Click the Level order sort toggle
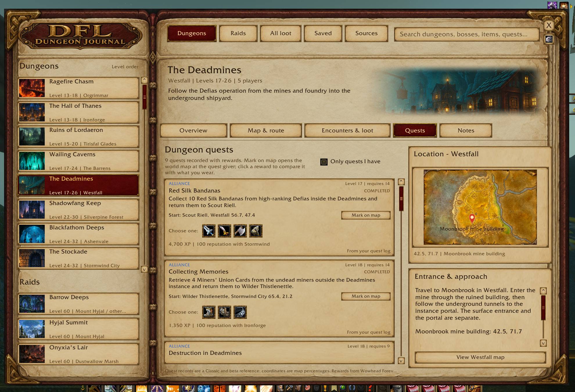This screenshot has height=392, width=575. pyautogui.click(x=125, y=66)
